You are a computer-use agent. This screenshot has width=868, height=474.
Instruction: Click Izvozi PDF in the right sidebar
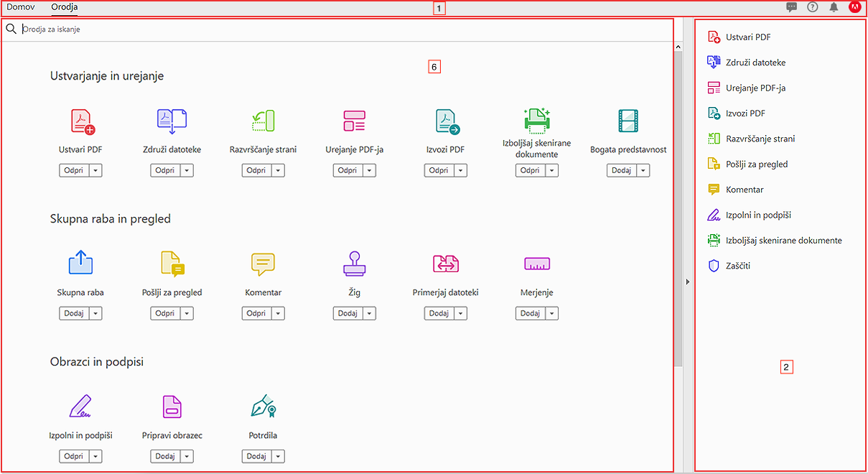click(736, 113)
